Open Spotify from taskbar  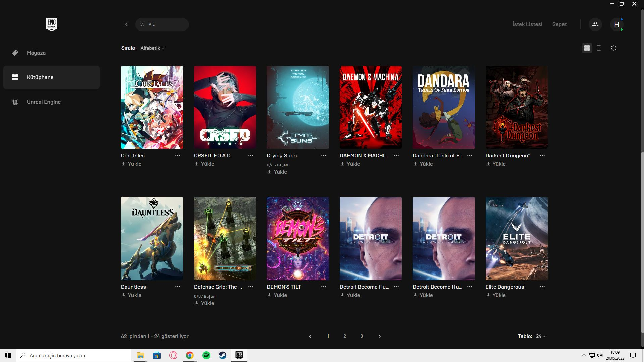[x=206, y=355]
